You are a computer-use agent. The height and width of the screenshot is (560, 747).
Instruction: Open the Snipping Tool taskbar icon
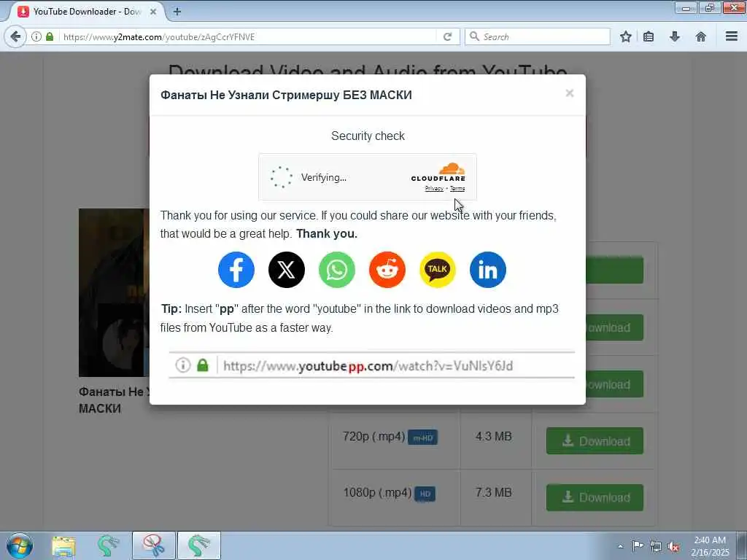154,545
